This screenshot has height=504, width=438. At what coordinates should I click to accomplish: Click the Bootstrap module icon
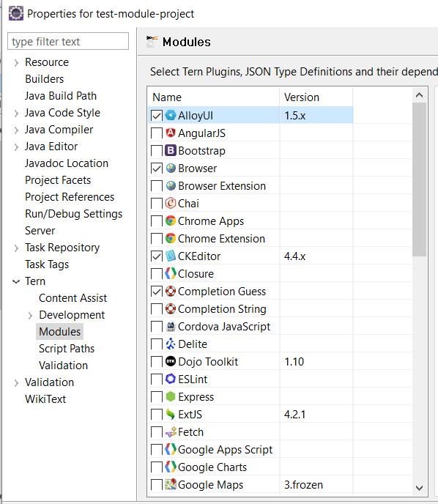[x=171, y=150]
